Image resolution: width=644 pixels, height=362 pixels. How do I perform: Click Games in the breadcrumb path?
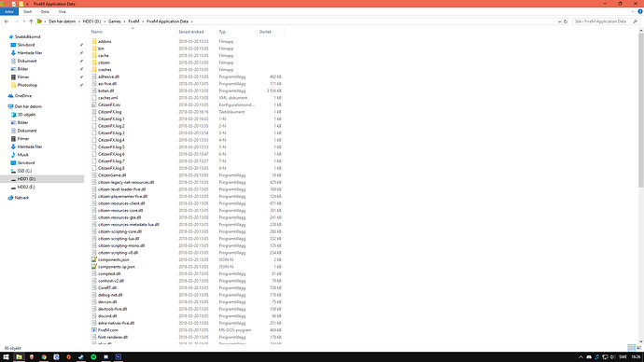coord(114,21)
